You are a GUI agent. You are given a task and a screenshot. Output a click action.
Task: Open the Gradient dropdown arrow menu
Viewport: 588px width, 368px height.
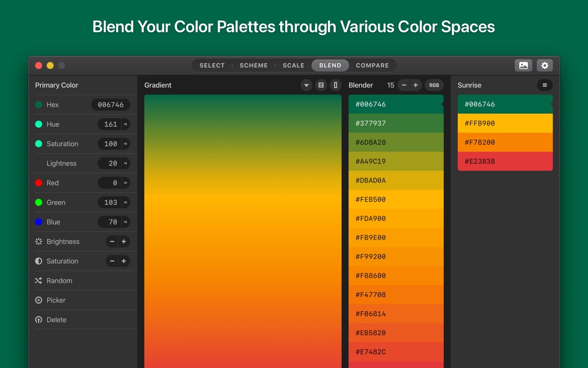coord(306,85)
